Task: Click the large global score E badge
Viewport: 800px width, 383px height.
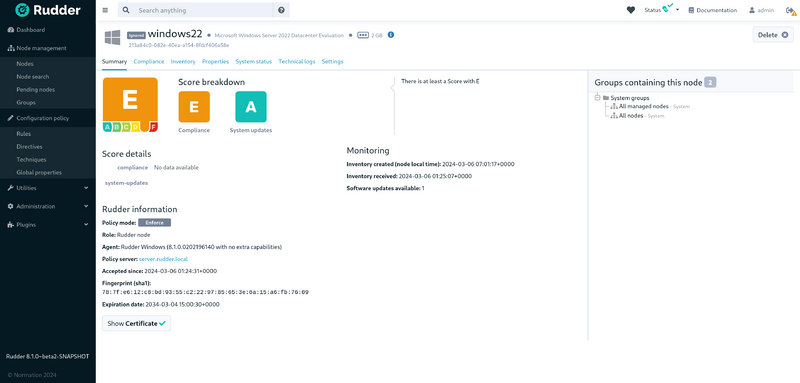Action: pyautogui.click(x=130, y=100)
